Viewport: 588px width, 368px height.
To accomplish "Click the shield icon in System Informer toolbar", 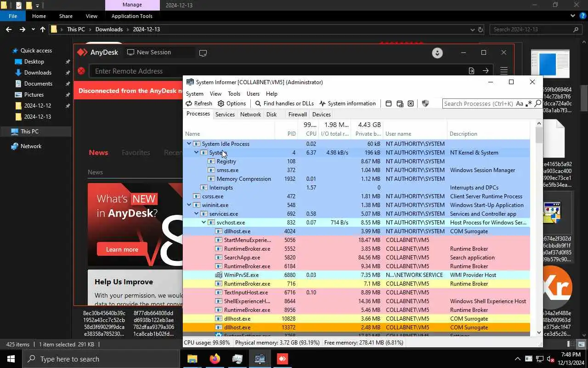I will [425, 103].
